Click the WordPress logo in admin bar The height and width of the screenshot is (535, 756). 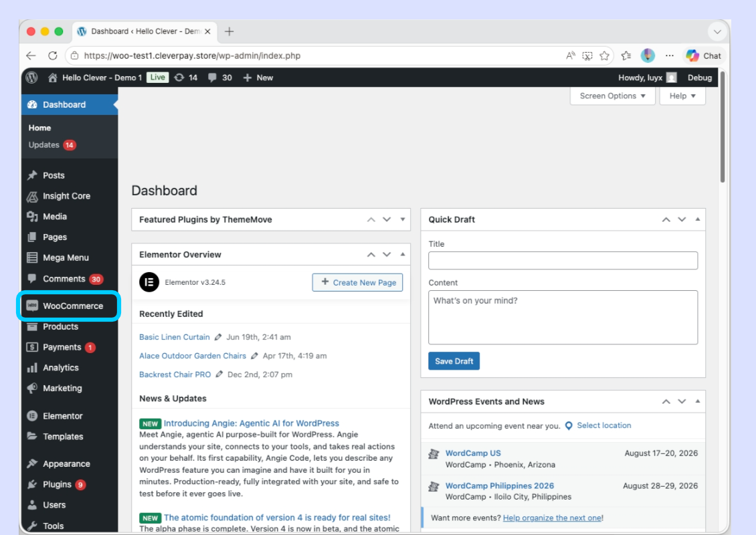coord(32,78)
